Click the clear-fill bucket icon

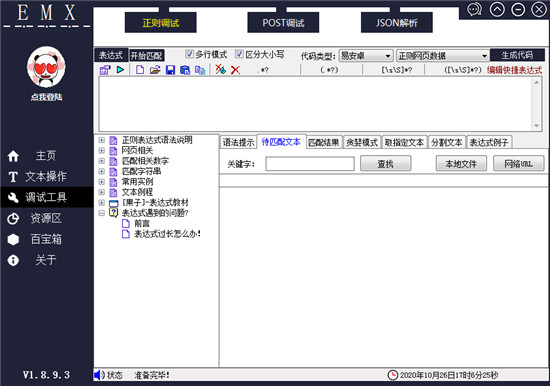(220, 69)
